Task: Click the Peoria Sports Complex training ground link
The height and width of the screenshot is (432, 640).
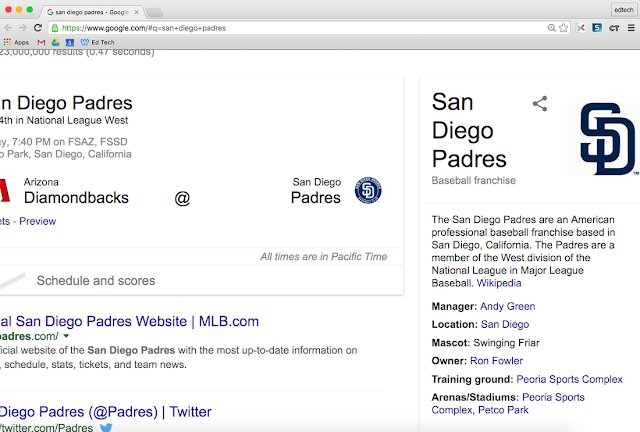Action: (x=569, y=379)
